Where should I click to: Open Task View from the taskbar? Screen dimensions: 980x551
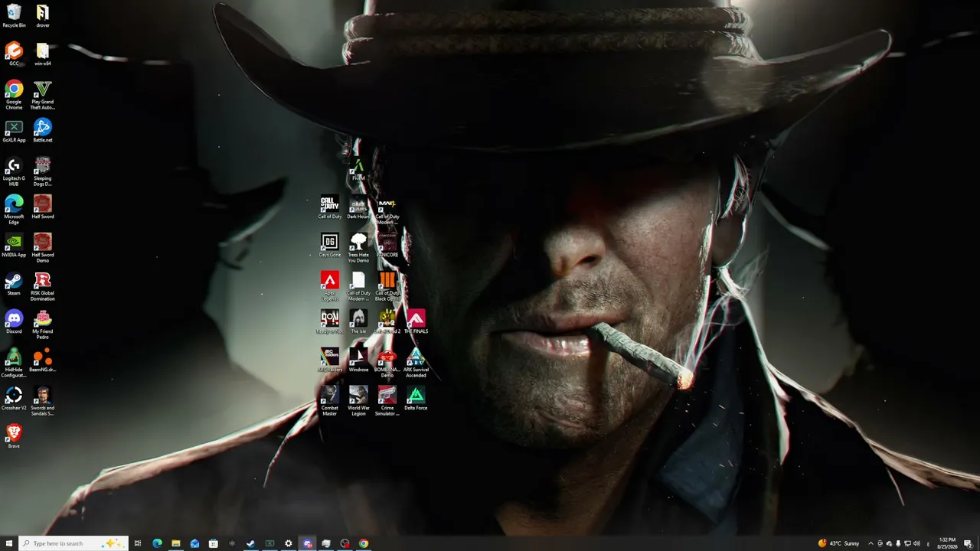138,543
